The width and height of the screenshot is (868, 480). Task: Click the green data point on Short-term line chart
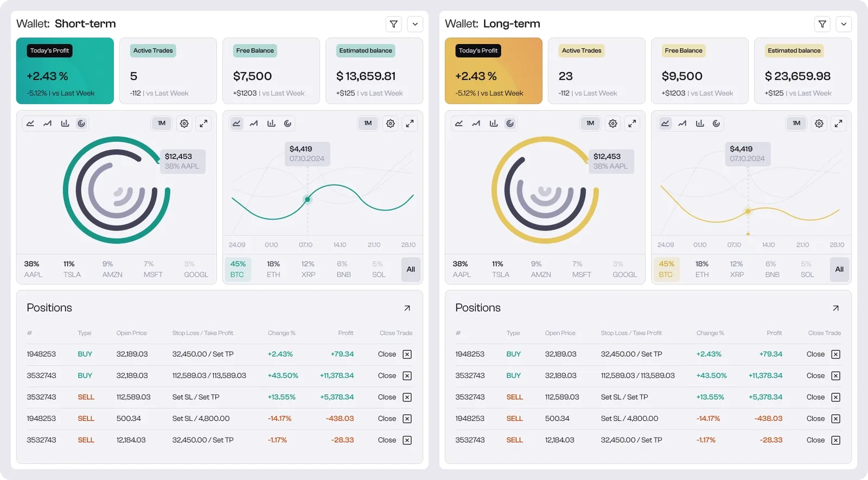point(308,200)
